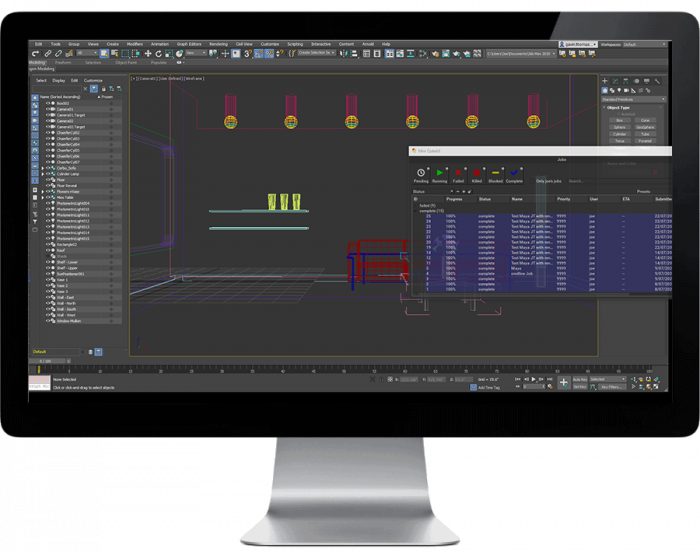Create a Torus primitive
The image size is (700, 552).
(x=620, y=141)
